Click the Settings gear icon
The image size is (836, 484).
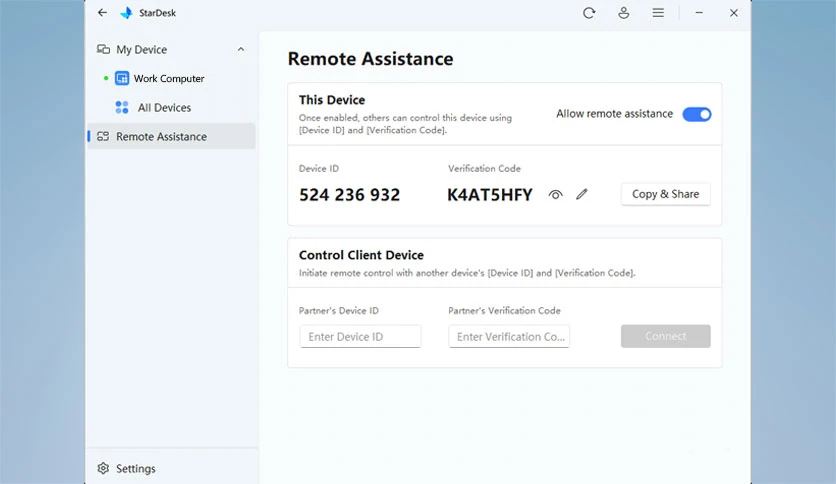point(103,469)
